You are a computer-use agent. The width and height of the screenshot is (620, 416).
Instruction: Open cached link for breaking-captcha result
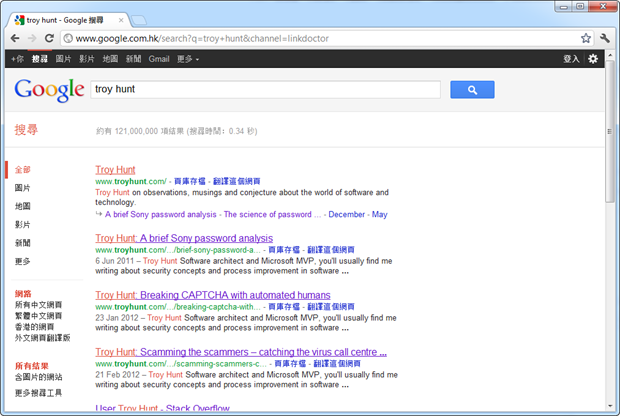click(284, 306)
